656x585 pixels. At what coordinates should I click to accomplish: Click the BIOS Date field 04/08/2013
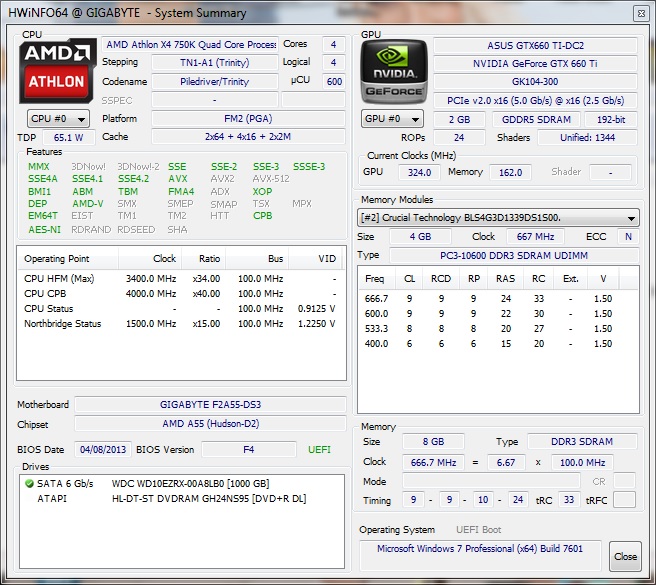[103, 450]
